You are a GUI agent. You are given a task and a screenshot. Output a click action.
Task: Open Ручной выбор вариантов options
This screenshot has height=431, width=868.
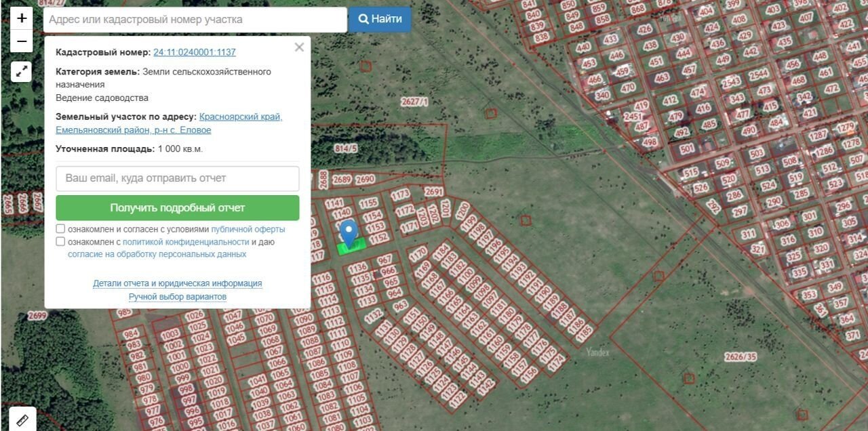tap(178, 297)
